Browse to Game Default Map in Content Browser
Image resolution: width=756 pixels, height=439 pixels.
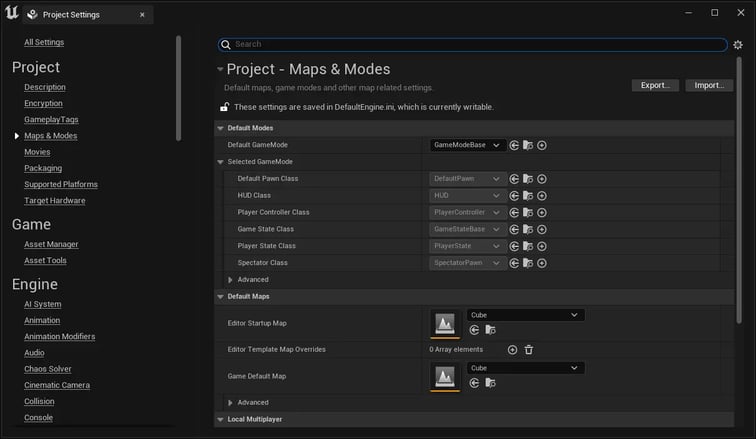[x=490, y=383]
